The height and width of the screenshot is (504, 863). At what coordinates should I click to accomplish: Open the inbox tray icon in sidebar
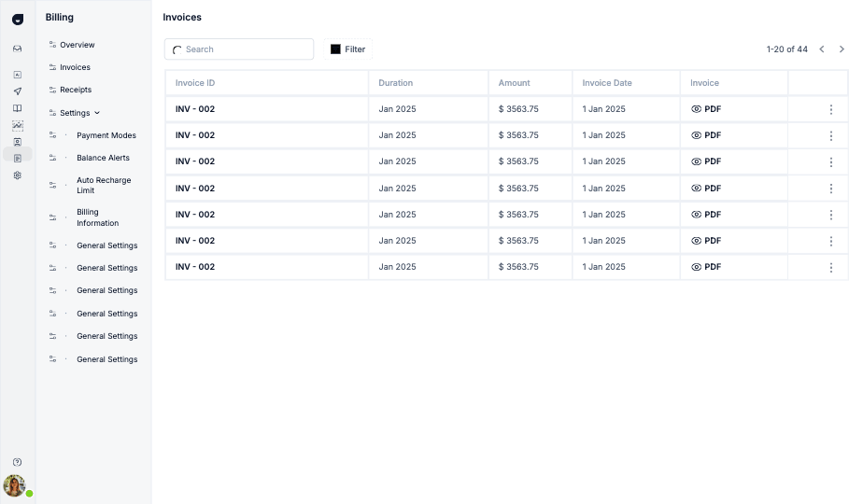tap(18, 49)
